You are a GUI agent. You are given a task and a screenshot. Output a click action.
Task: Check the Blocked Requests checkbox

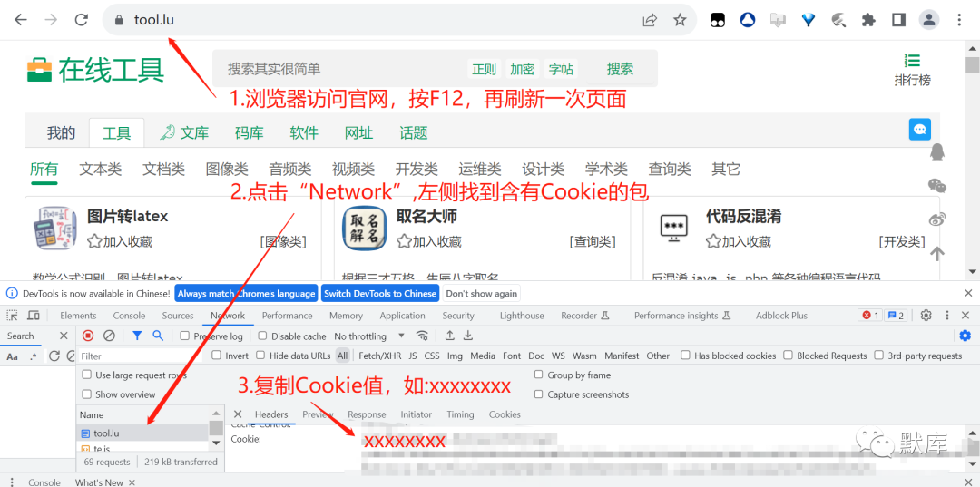(788, 356)
